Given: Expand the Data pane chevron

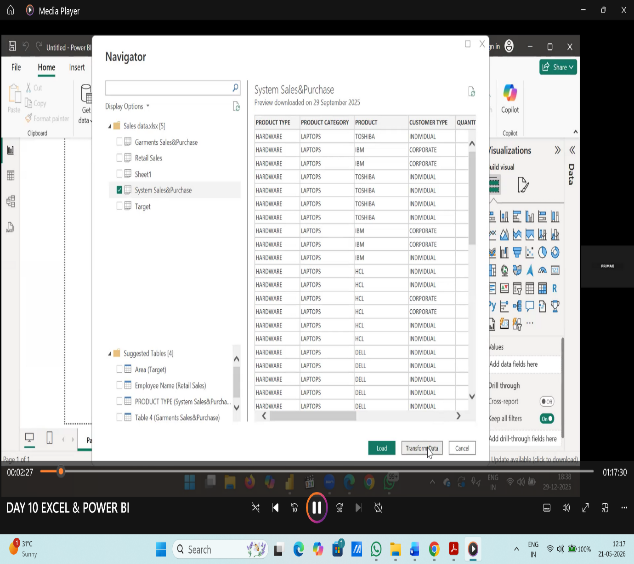Looking at the screenshot, I should (572, 150).
